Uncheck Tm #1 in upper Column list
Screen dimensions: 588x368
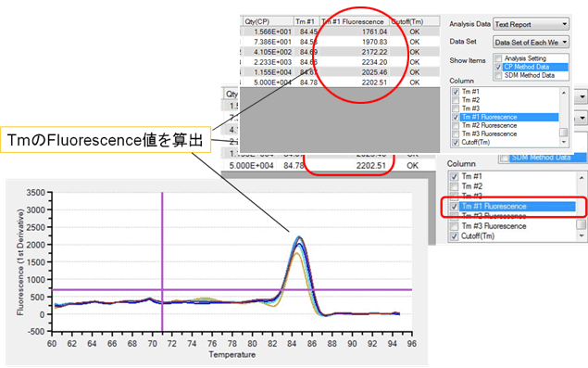pyautogui.click(x=456, y=92)
